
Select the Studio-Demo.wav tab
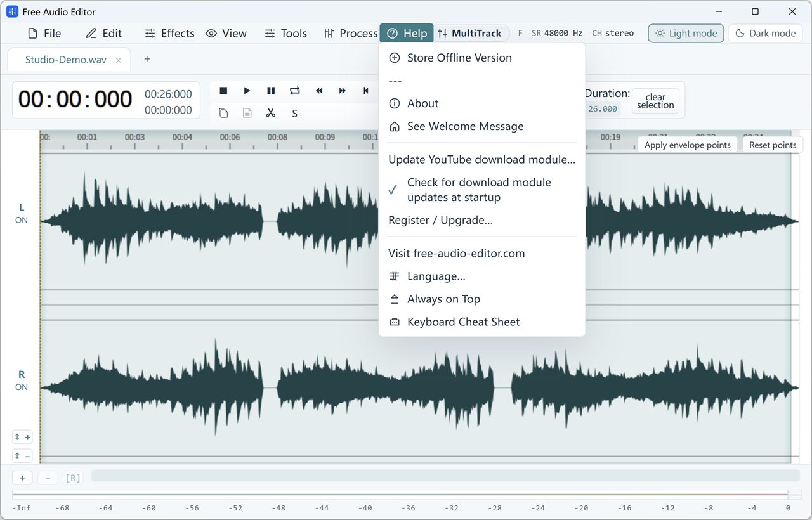pos(69,60)
